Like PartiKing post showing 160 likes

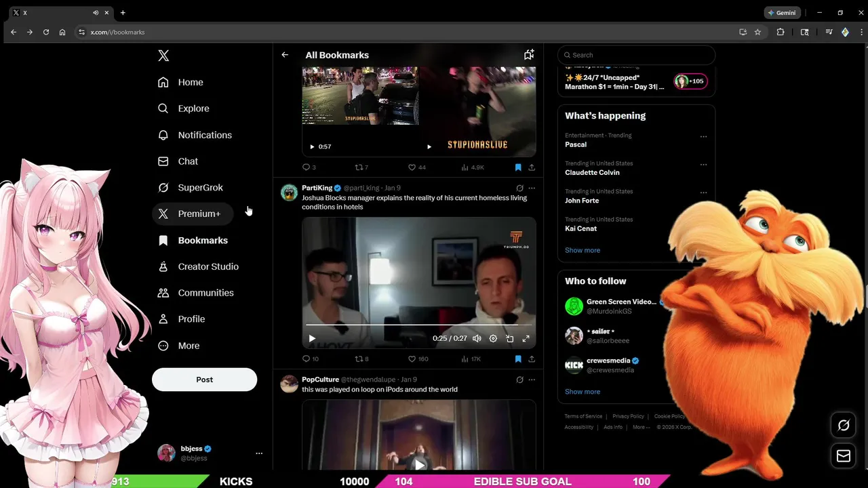(418, 359)
